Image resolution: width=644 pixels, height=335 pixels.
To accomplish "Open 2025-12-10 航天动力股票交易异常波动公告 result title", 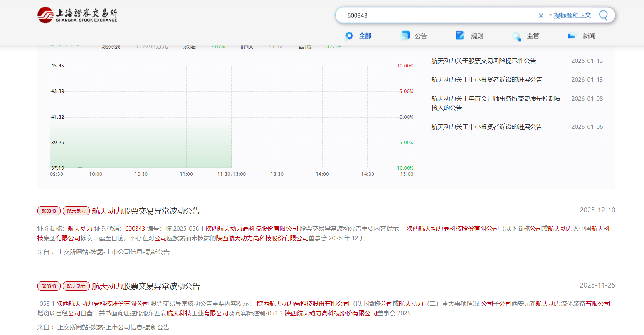I will [146, 211].
